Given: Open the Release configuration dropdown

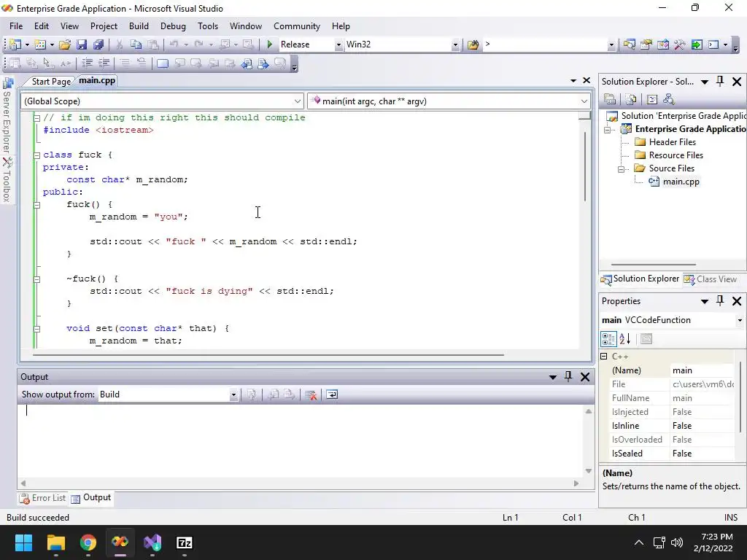Looking at the screenshot, I should [x=338, y=44].
